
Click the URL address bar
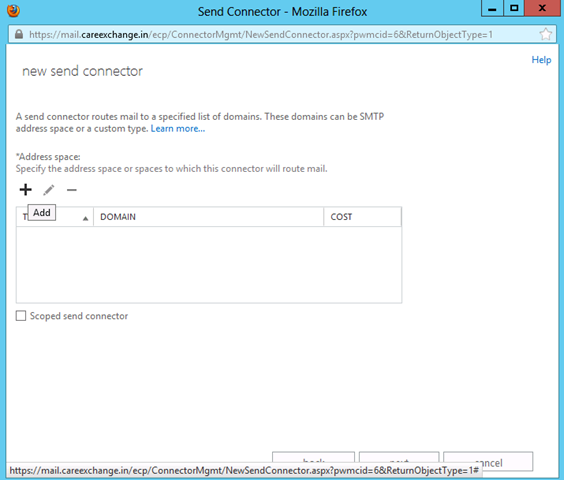(x=282, y=35)
